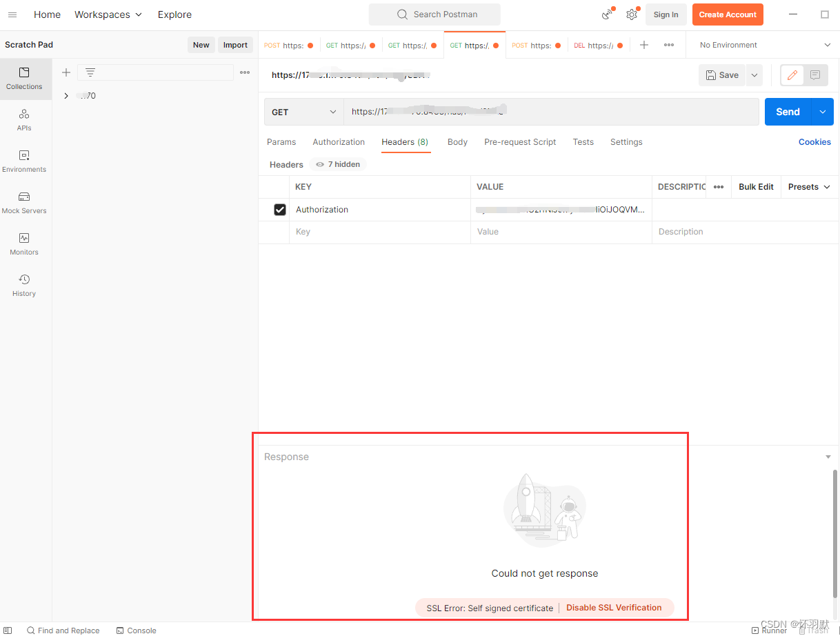
Task: Switch to the Pre-request Script tab
Action: [520, 142]
